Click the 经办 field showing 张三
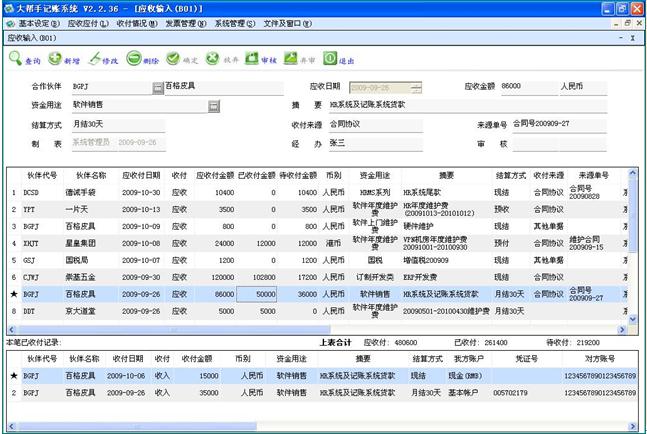 (x=375, y=143)
